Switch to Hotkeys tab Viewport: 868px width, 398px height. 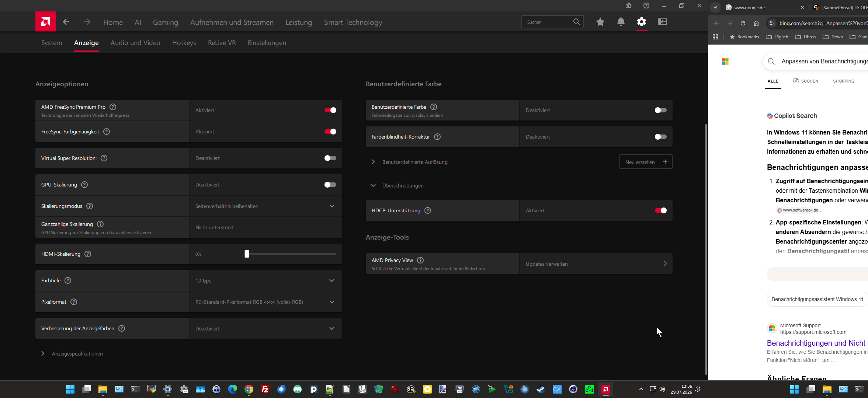pyautogui.click(x=184, y=43)
